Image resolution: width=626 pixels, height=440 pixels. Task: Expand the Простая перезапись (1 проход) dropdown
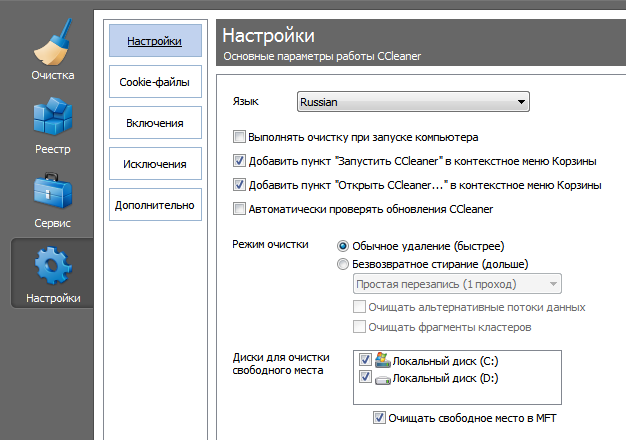tap(457, 284)
